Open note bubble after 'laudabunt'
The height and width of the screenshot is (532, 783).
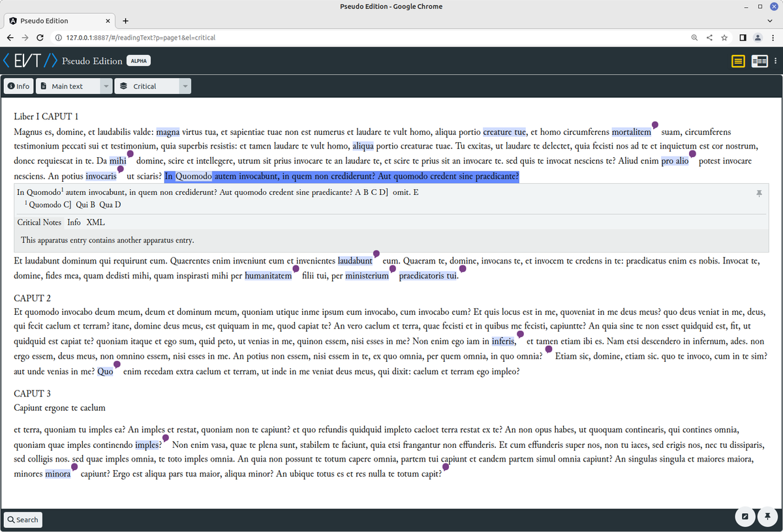376,254
